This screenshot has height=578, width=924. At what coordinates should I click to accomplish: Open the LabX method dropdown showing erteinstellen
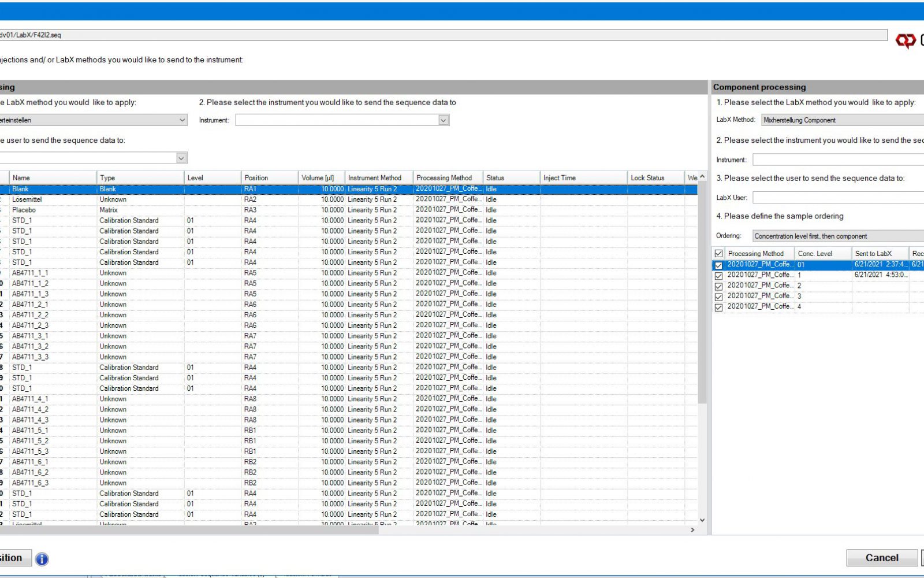[x=183, y=120]
